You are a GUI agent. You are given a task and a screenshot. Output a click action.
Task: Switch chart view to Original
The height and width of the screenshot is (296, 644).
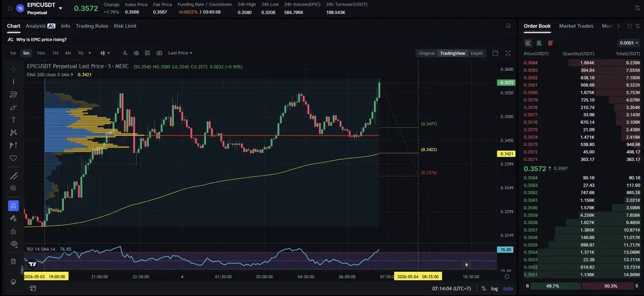[x=427, y=53]
